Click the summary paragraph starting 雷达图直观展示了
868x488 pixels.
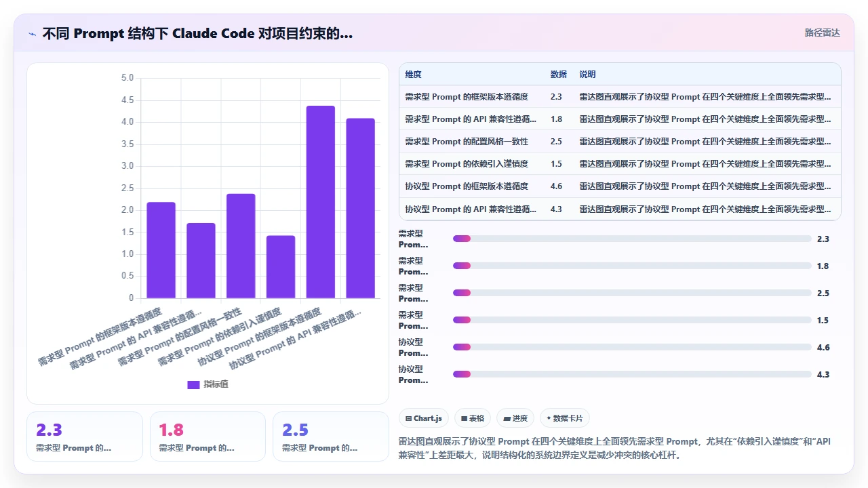(615, 449)
